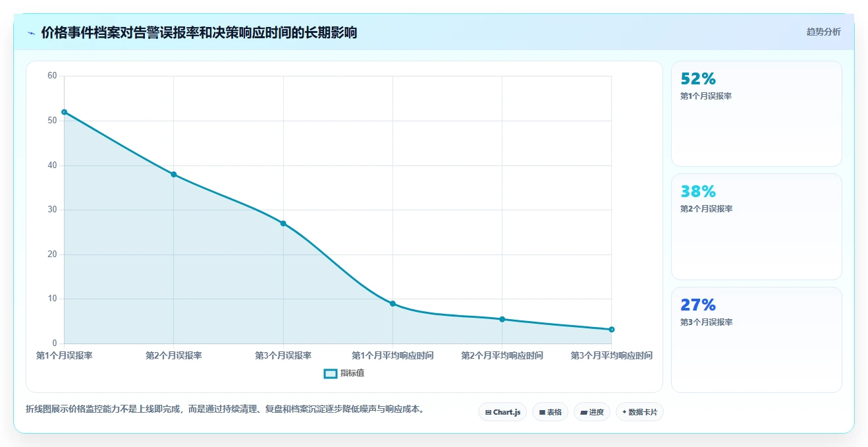Click the Chart.js tag icon
Screen dimensions: 868x447
[x=488, y=412]
